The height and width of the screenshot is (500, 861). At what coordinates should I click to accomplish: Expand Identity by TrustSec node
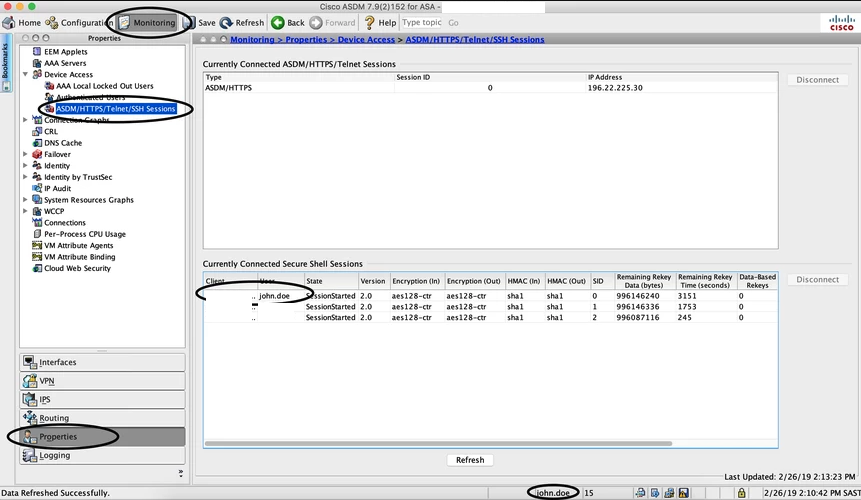coord(25,177)
